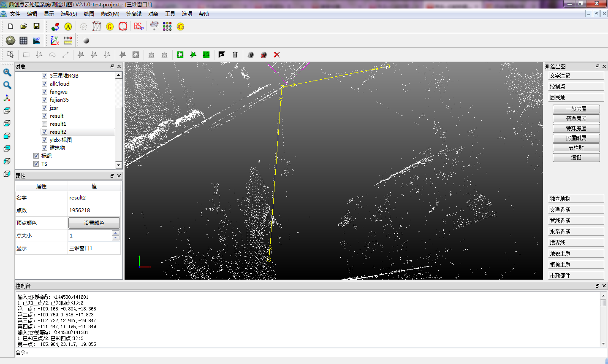This screenshot has width=608, height=364.
Task: Click the new file icon
Action: tap(11, 26)
